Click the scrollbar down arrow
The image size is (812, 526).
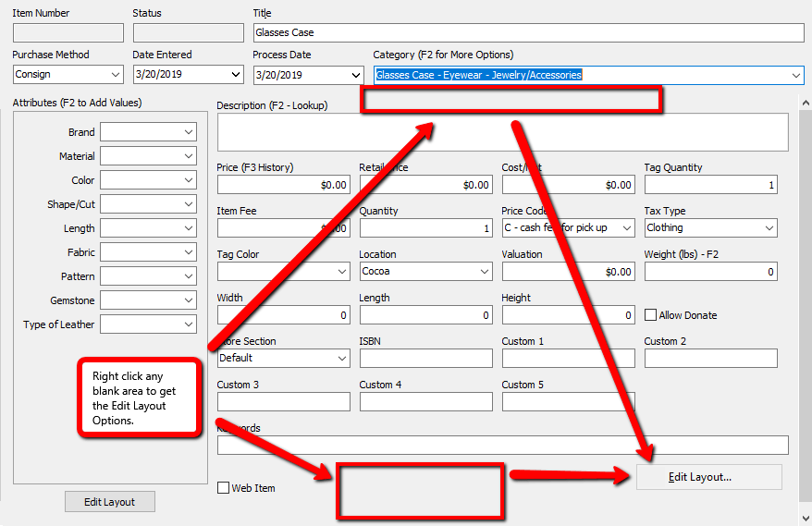click(x=806, y=518)
